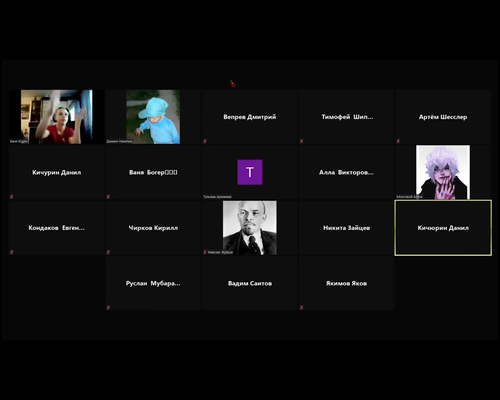Click the small name label under the T avatar
The width and height of the screenshot is (500, 400).
(x=217, y=197)
